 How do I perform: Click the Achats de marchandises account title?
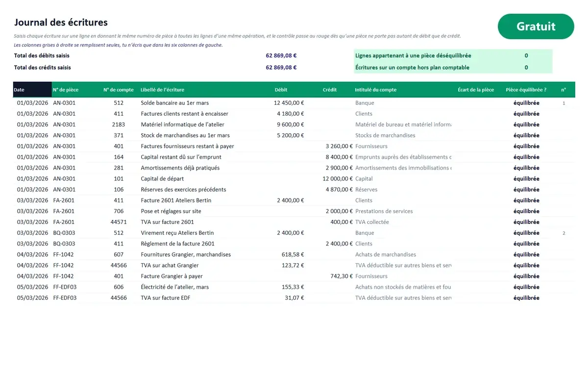[386, 254]
